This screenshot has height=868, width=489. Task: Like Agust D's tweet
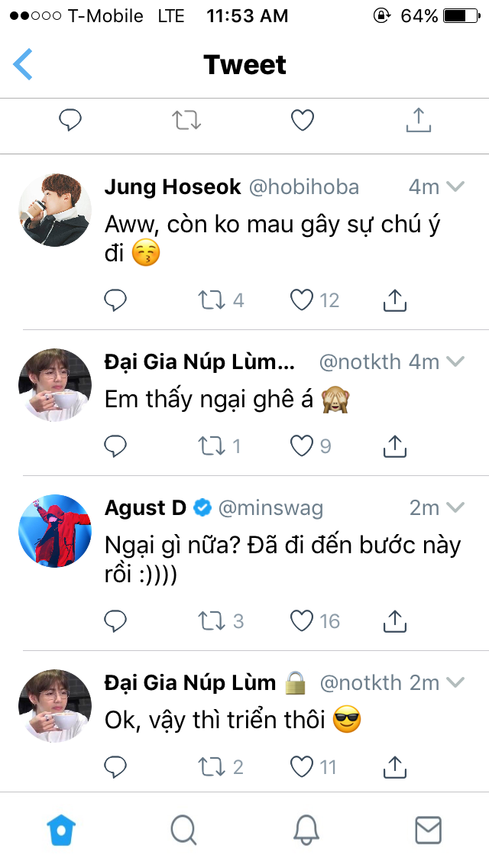click(x=303, y=621)
